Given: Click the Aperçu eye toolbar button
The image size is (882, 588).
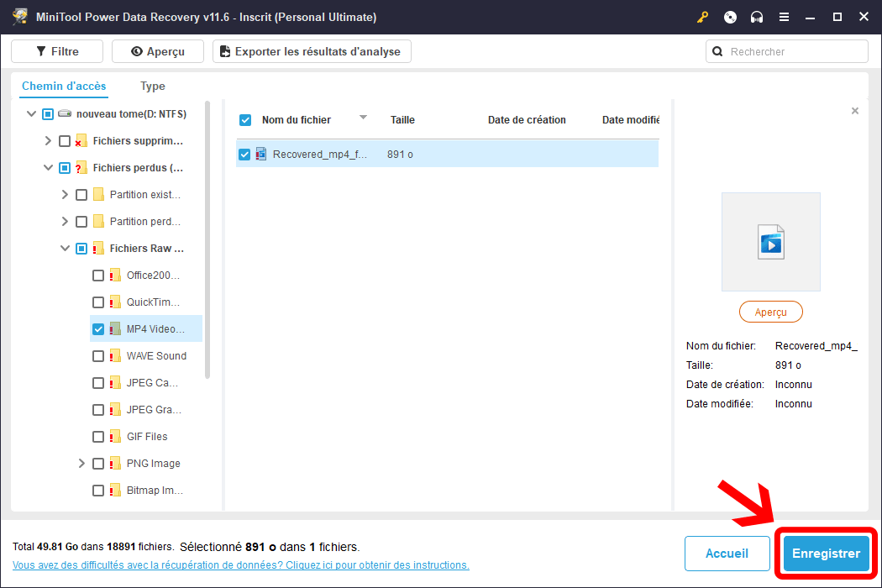Looking at the screenshot, I should click(x=158, y=51).
